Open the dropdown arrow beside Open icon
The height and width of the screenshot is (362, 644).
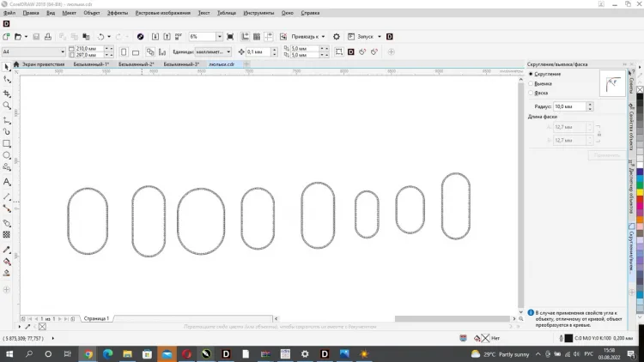tap(26, 37)
